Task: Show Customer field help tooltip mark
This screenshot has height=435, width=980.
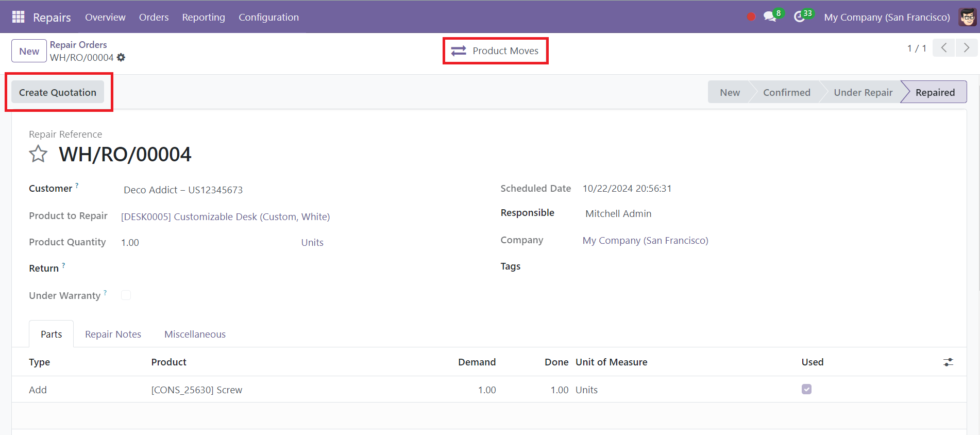Action: 77,185
